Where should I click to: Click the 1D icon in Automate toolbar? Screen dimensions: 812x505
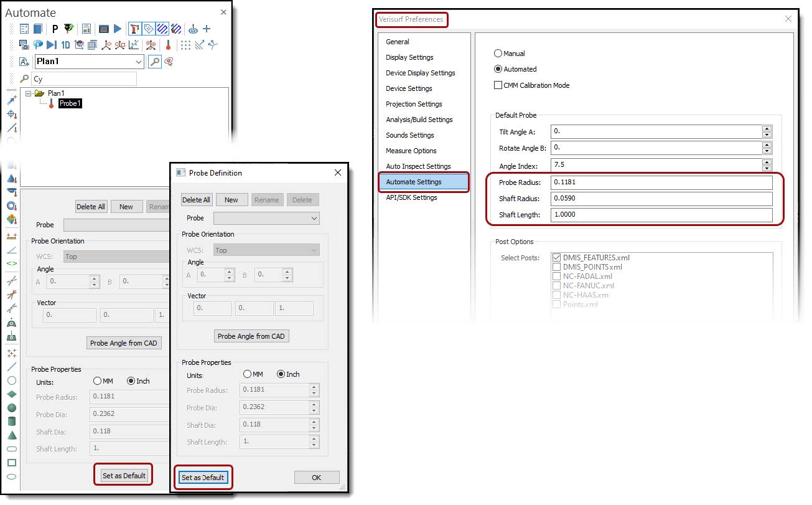coord(65,45)
